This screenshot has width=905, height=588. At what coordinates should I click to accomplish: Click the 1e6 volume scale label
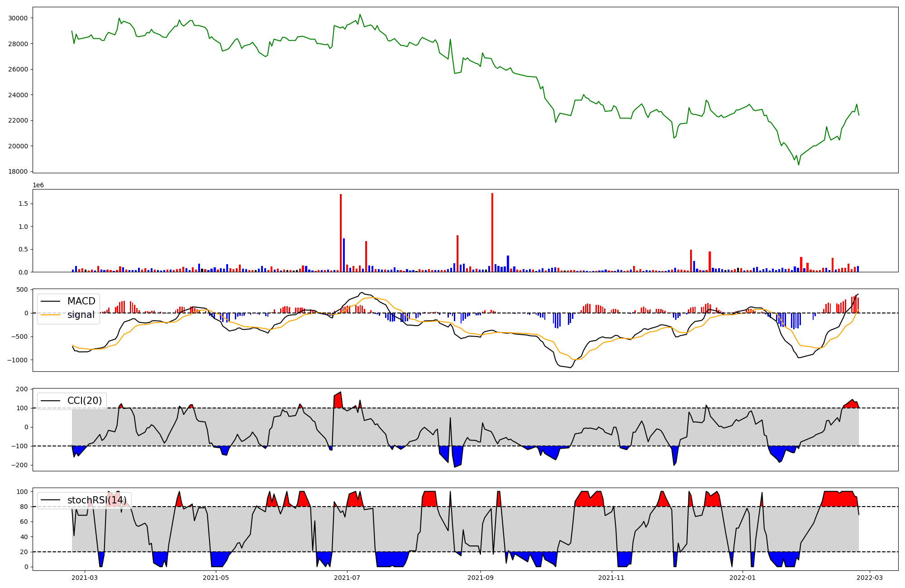pyautogui.click(x=38, y=185)
